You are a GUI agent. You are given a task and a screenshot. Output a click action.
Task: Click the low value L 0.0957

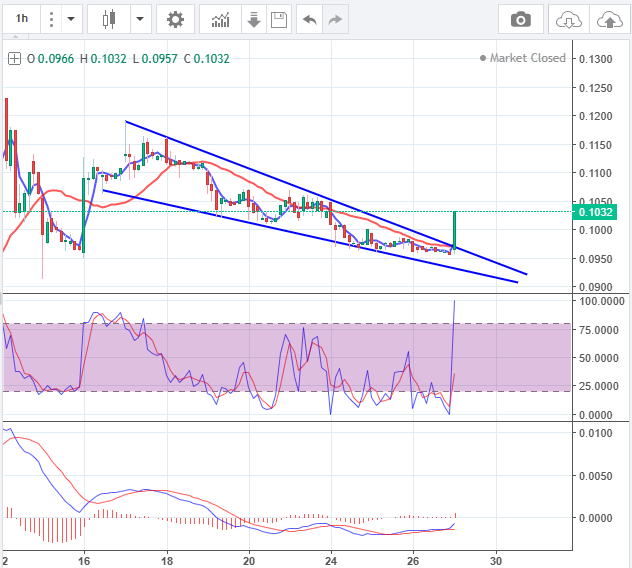[155, 59]
